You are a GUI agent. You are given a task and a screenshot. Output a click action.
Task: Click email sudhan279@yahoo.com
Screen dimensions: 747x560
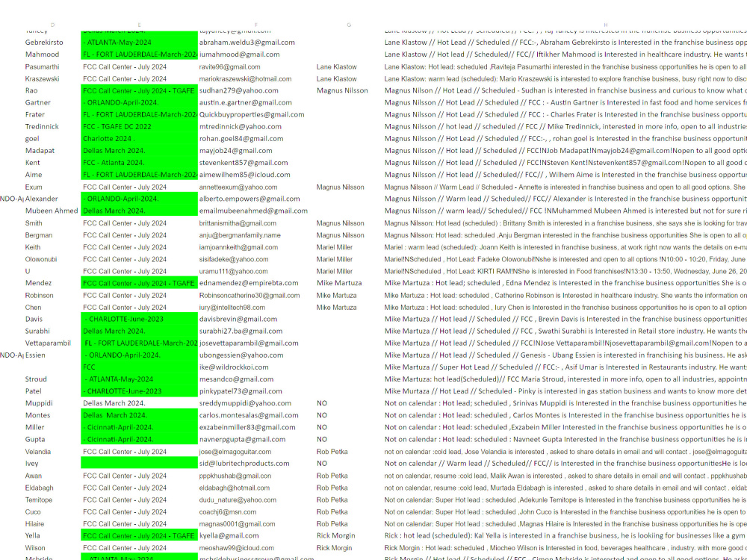click(x=239, y=90)
